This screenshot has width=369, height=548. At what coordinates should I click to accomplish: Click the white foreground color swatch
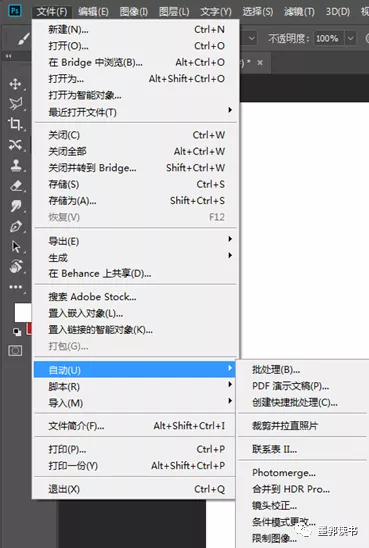[x=23, y=312]
